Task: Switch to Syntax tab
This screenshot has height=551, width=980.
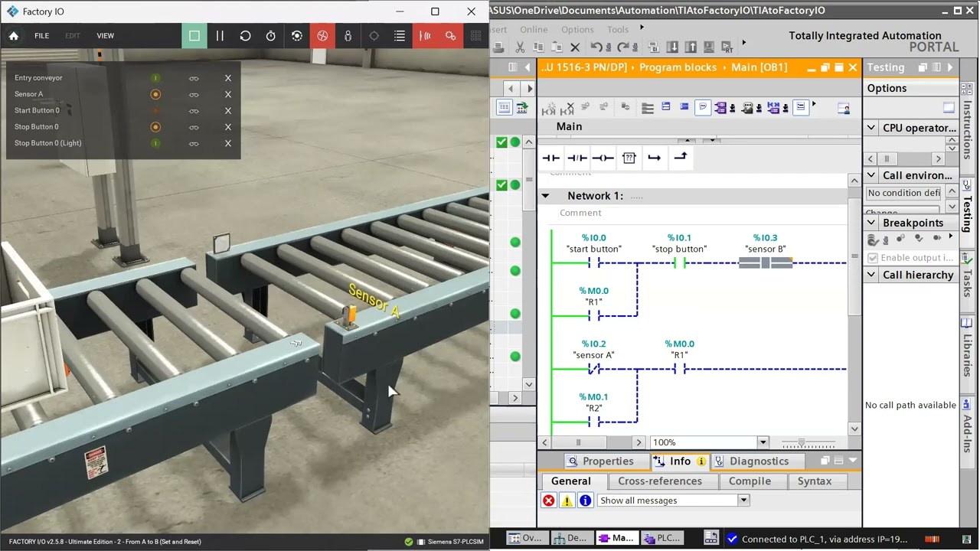Action: pos(815,481)
